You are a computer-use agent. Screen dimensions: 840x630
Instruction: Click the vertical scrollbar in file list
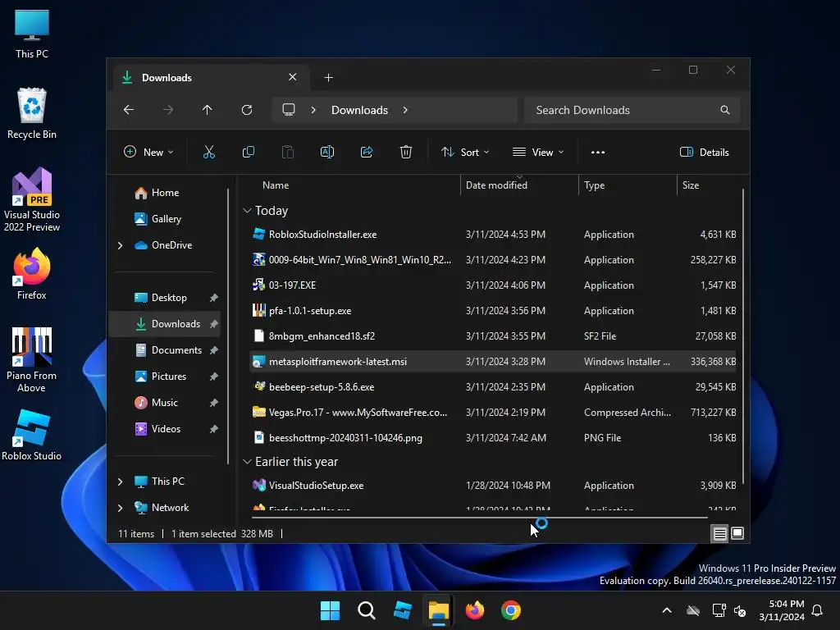(x=743, y=336)
